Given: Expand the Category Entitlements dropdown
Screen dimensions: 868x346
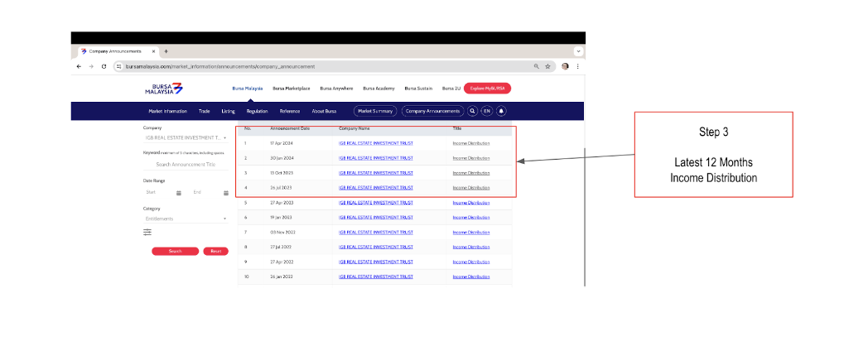Looking at the screenshot, I should point(186,219).
